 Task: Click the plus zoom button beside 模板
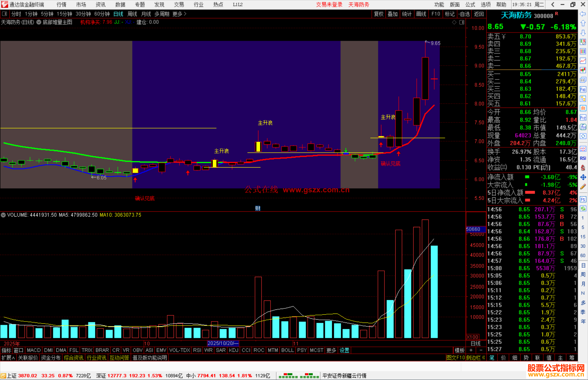471,350
